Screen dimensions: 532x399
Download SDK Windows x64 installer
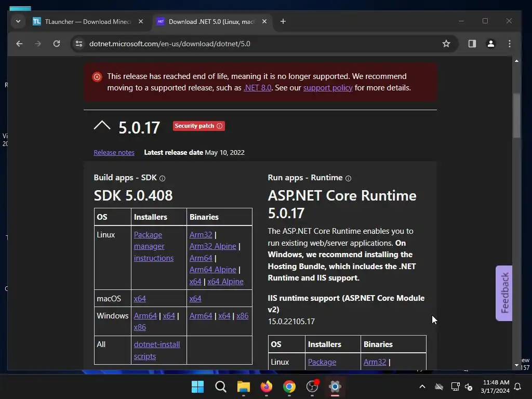pos(169,316)
